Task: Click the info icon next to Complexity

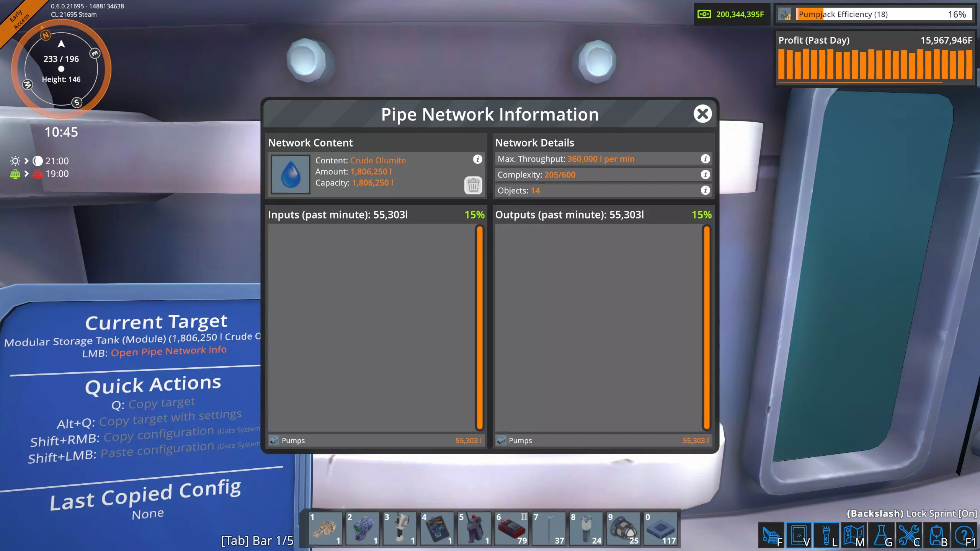Action: 705,174
